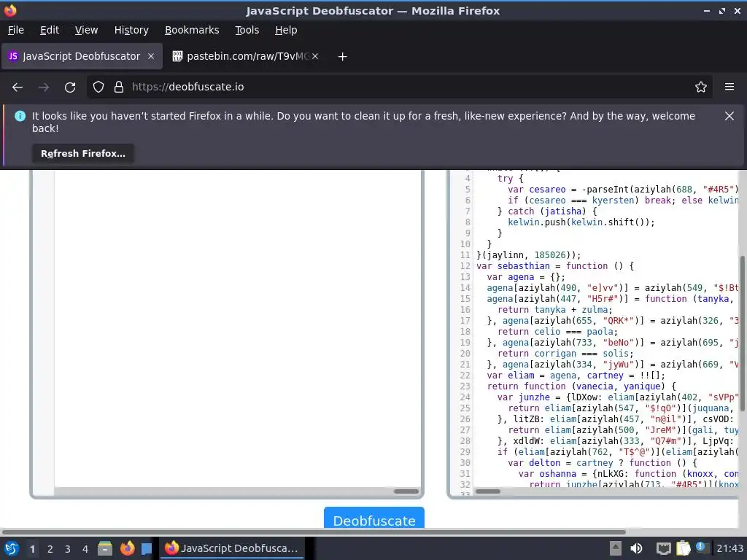This screenshot has height=560, width=747.
Task: Click the Firefox logo in the title bar
Action: point(10,10)
